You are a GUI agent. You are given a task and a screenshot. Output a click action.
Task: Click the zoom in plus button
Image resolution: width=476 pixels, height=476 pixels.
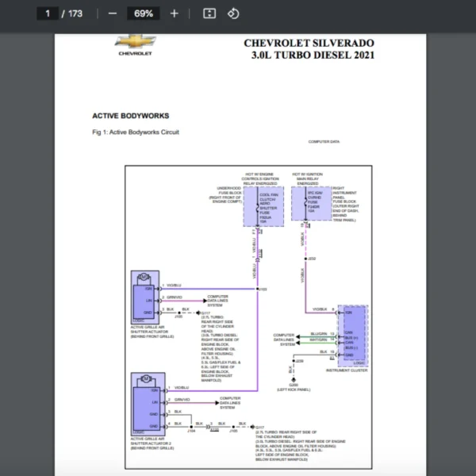point(175,13)
